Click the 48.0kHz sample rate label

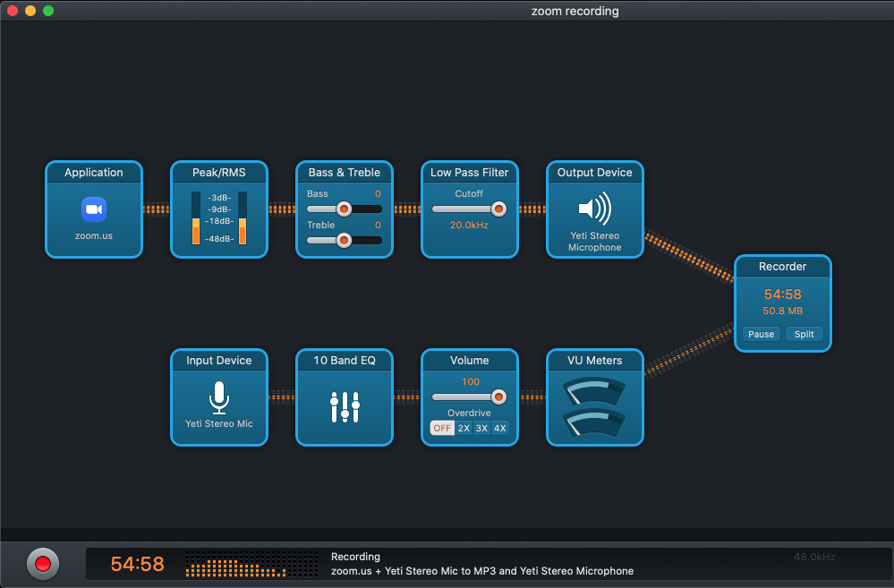tap(814, 557)
